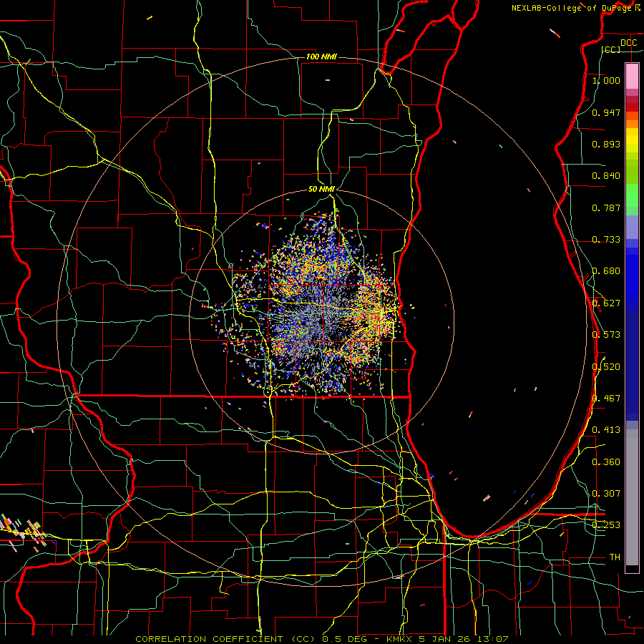Pick the periwinkle swatch in the color bar
Image resolution: width=644 pixels, height=644 pixels.
click(x=632, y=228)
